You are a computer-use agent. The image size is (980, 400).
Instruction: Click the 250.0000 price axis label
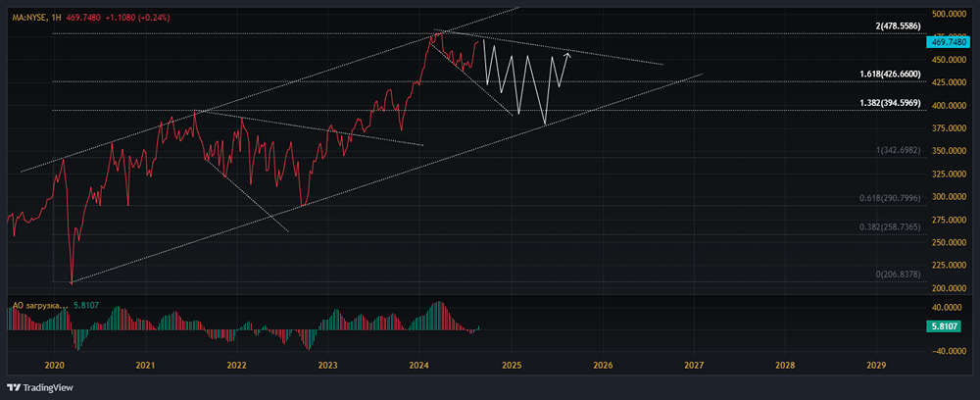[948, 242]
